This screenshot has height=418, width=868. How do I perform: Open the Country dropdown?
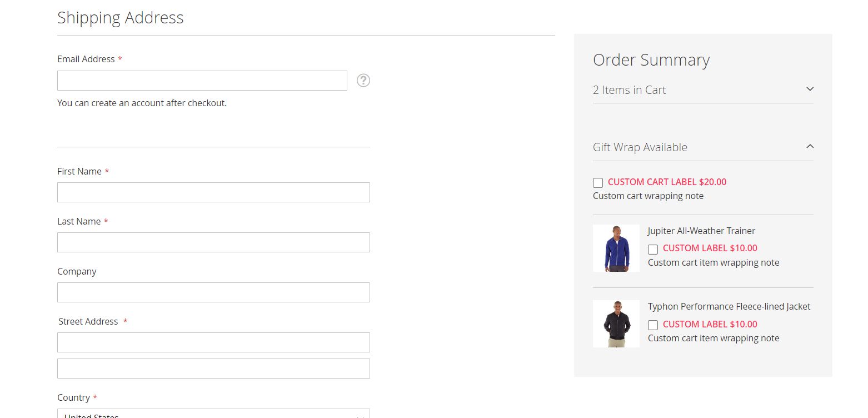[x=213, y=414]
